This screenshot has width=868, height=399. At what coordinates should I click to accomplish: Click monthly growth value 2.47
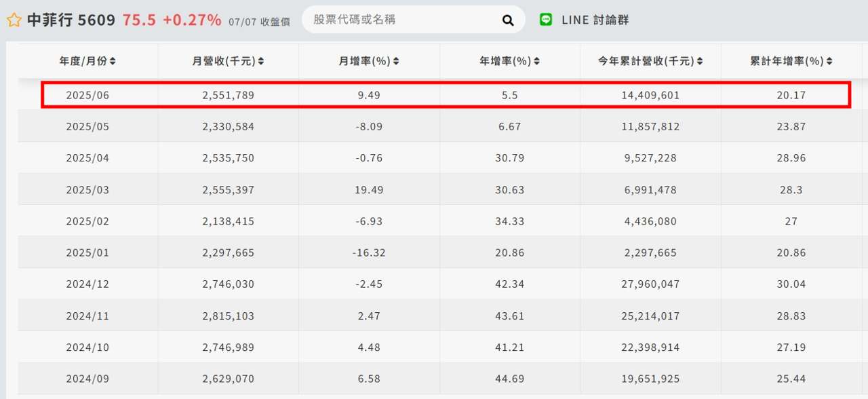[369, 316]
